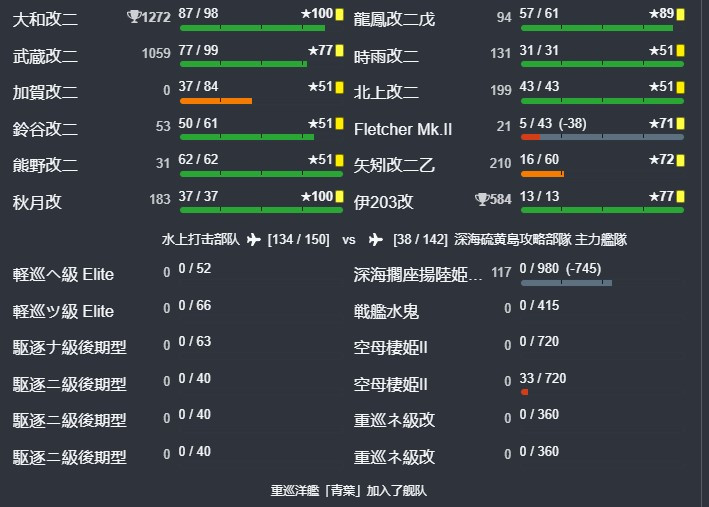Image resolution: width=709 pixels, height=507 pixels.
Task: Select enemy 軽巡ヘ級 Elite
Action: click(x=63, y=275)
